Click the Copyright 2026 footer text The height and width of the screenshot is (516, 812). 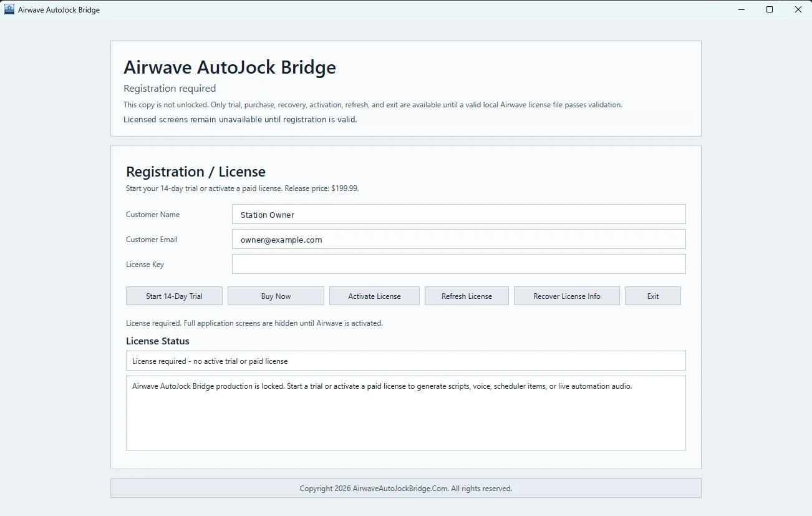[406, 489]
